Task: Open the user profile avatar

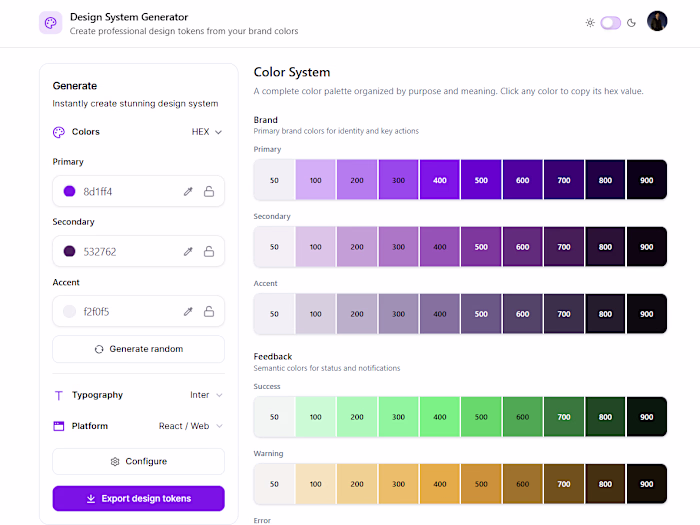Action: click(657, 21)
